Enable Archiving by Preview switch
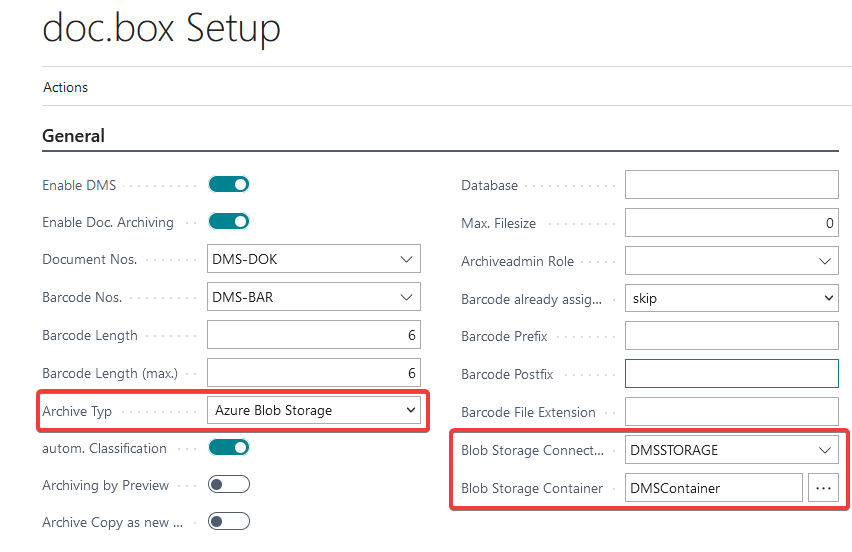This screenshot has height=552, width=852. (x=228, y=485)
